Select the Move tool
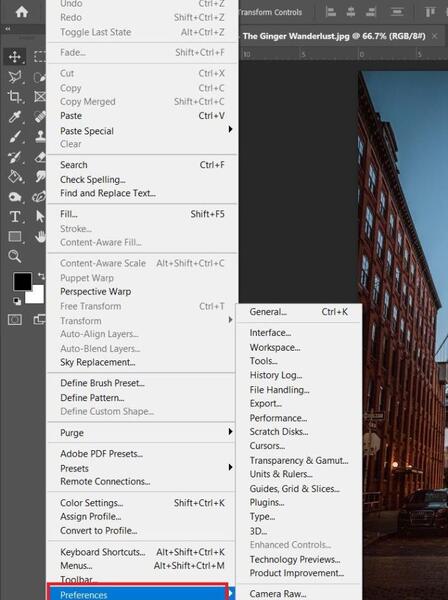 click(x=15, y=57)
